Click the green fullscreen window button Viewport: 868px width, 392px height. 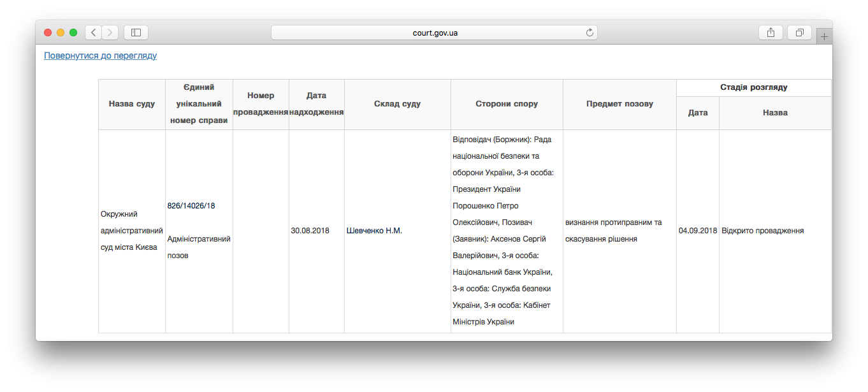click(x=73, y=33)
